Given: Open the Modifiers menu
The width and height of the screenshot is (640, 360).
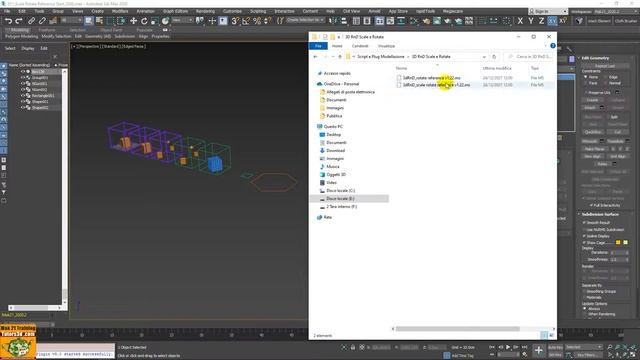Looking at the screenshot, I should (x=120, y=11).
